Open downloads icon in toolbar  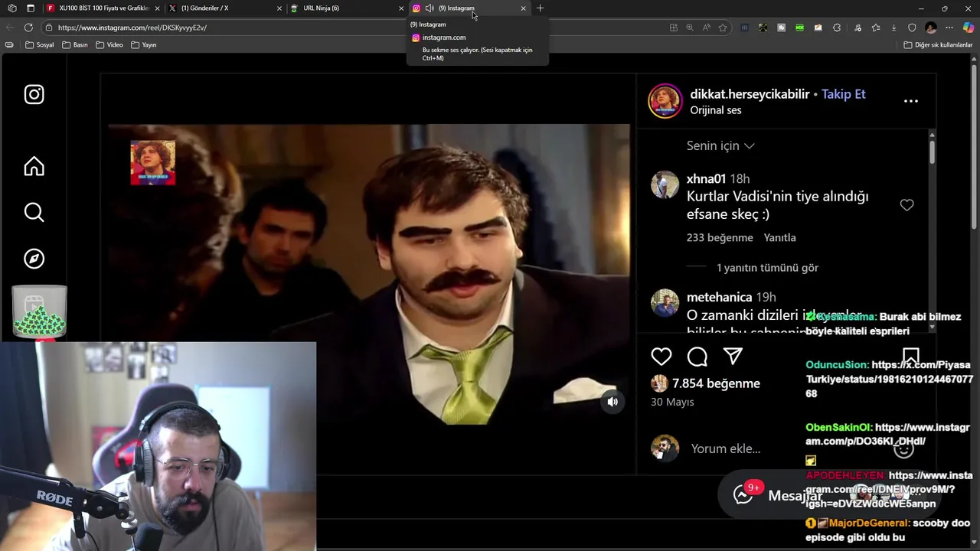[x=893, y=28]
